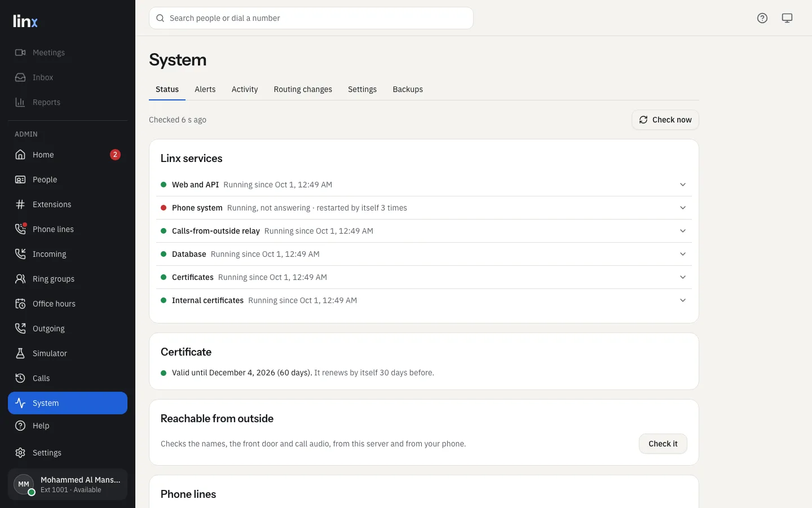This screenshot has height=508, width=812.
Task: Open the Activity tab
Action: click(245, 89)
